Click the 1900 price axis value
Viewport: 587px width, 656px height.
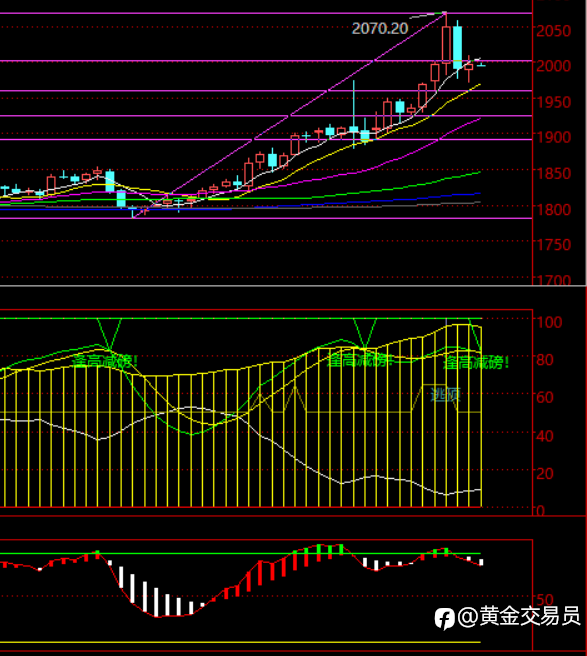[554, 137]
